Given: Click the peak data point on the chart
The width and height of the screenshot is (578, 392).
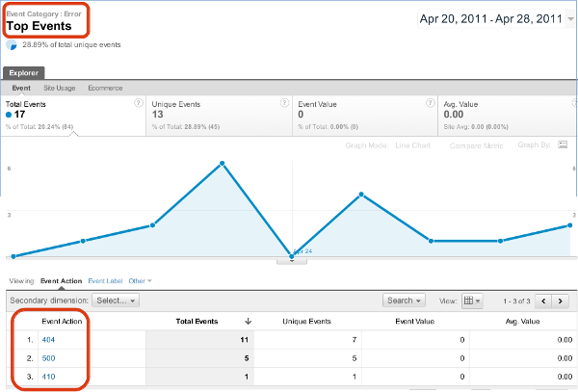Looking at the screenshot, I should pyautogui.click(x=222, y=163).
